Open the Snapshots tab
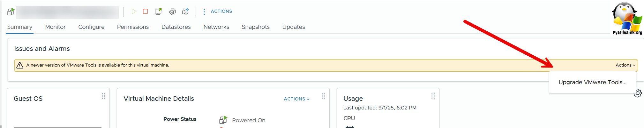 tap(256, 27)
